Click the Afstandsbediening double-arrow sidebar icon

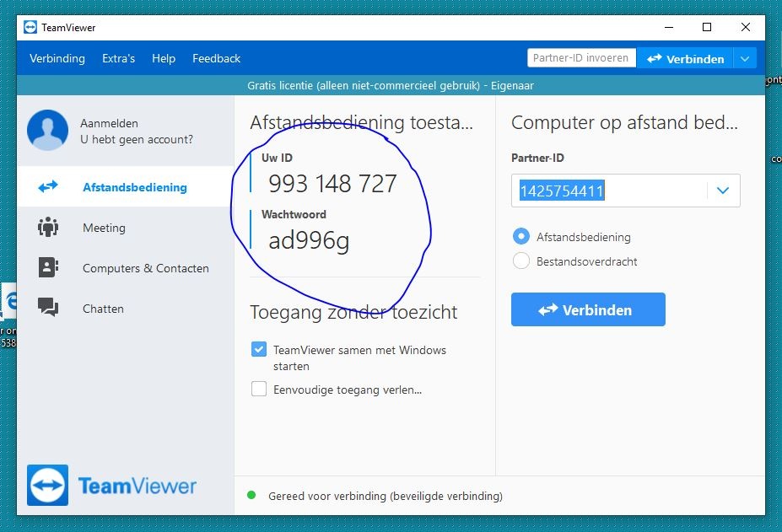click(x=48, y=187)
